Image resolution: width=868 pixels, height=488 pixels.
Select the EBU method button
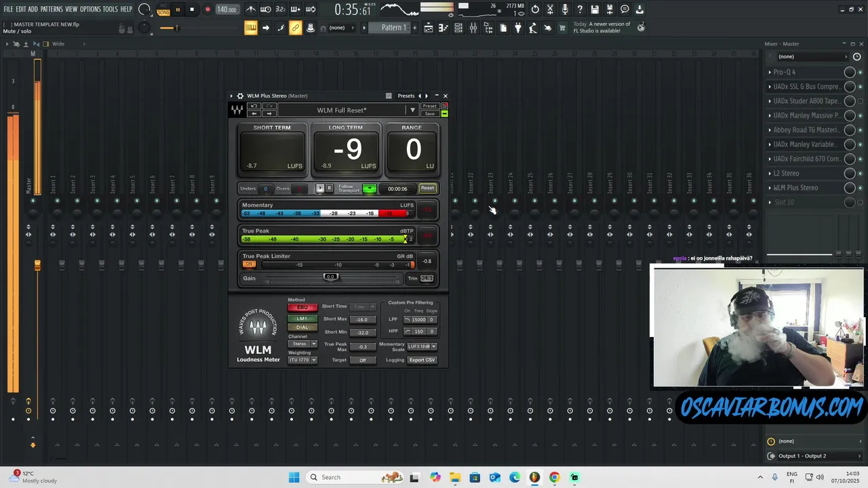pos(302,307)
